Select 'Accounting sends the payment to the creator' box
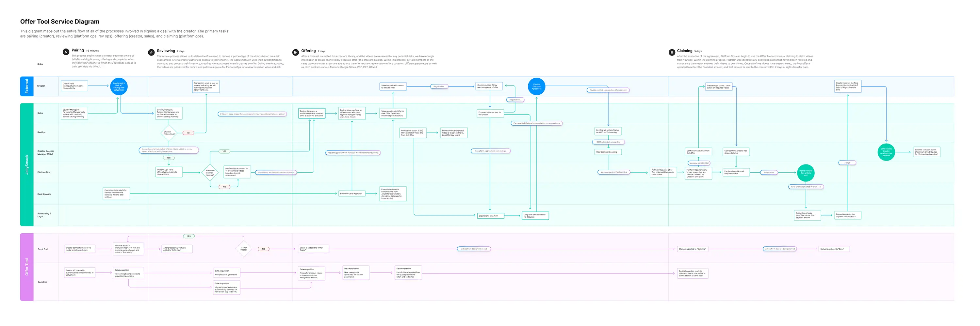The height and width of the screenshot is (326, 980). [848, 215]
